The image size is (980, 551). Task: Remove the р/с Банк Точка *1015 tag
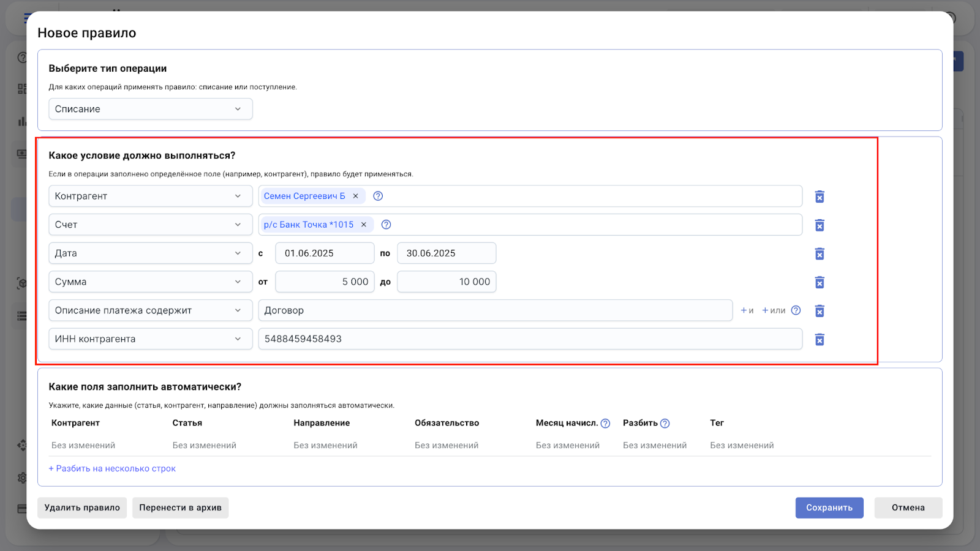364,225
